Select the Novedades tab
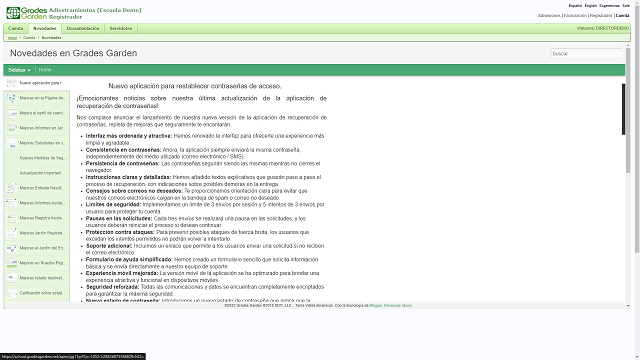Image resolution: width=640 pixels, height=360 pixels. pos(44,29)
